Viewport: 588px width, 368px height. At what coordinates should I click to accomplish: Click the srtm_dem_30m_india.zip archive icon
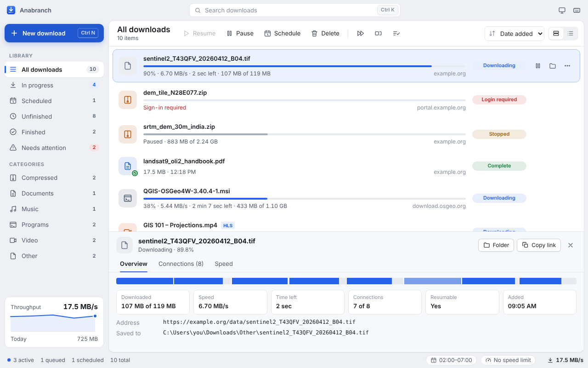click(x=128, y=134)
